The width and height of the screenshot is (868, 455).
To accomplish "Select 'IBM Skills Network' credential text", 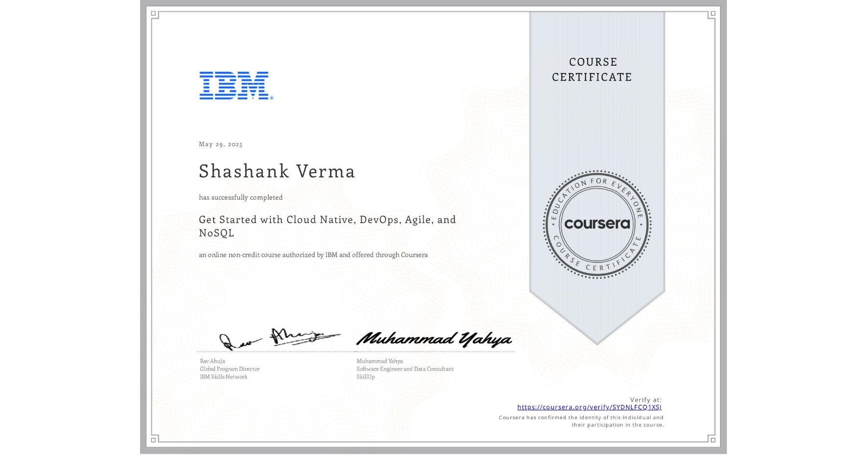I will pyautogui.click(x=223, y=377).
